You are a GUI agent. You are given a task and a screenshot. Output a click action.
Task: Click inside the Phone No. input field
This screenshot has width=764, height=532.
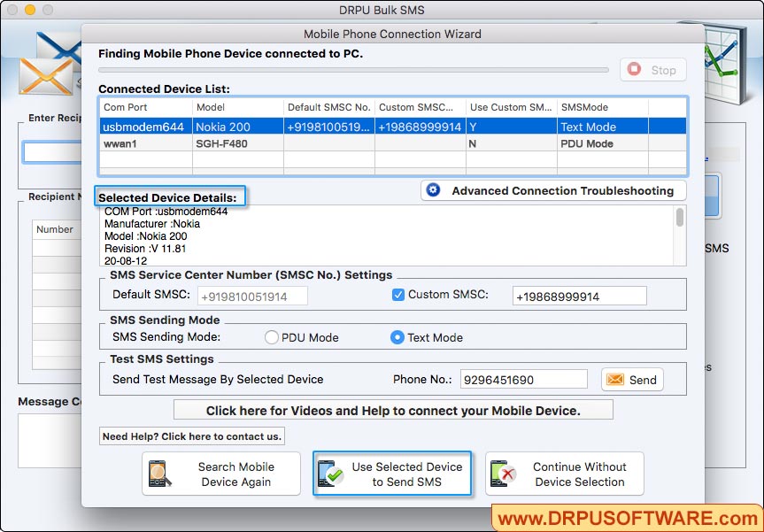(x=522, y=379)
